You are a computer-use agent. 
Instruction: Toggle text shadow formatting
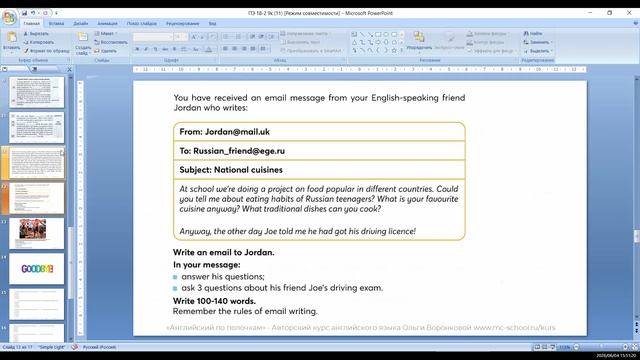[174, 49]
